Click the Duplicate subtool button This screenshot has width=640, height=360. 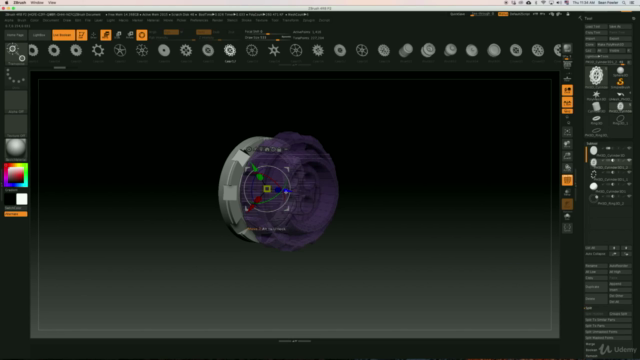(596, 287)
